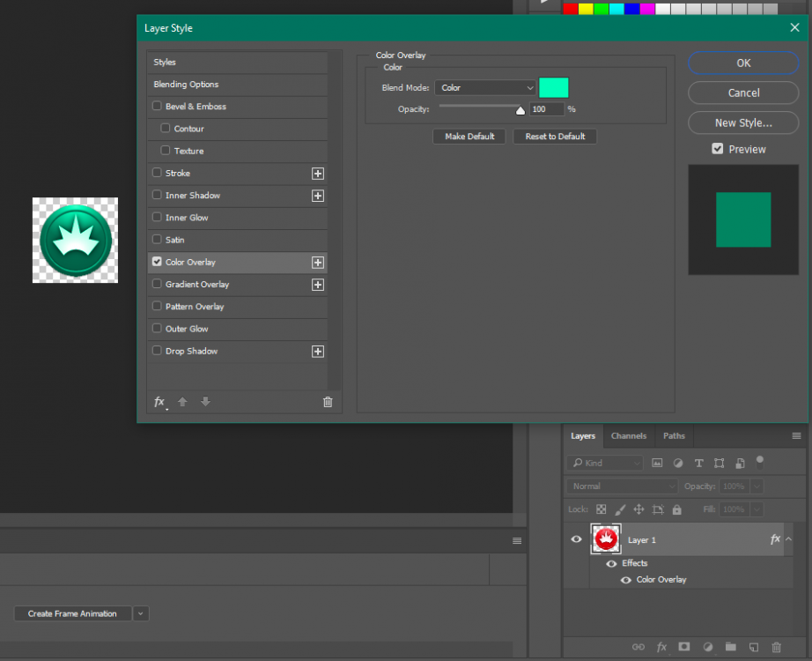
Task: Uncheck the Color Overlay checkbox
Action: [x=157, y=262]
